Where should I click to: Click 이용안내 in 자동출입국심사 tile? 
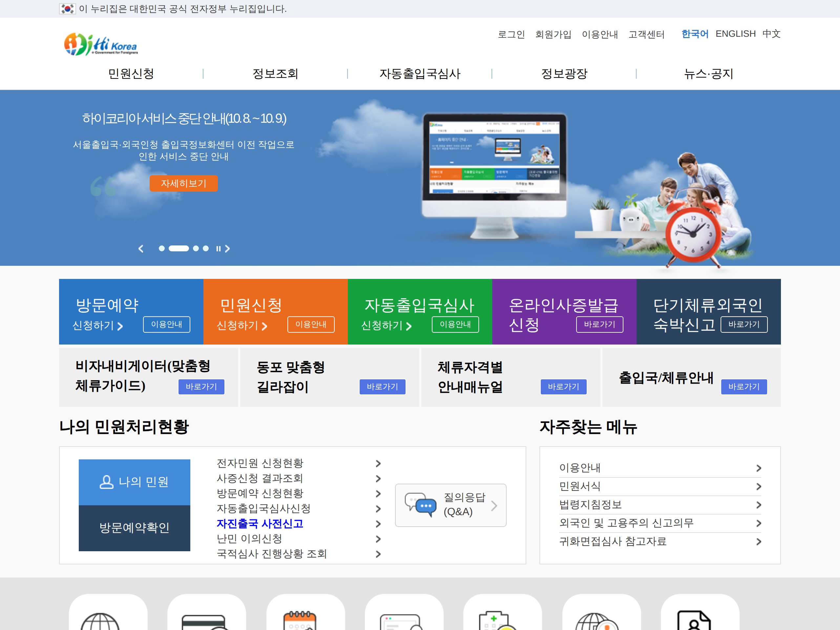455,324
